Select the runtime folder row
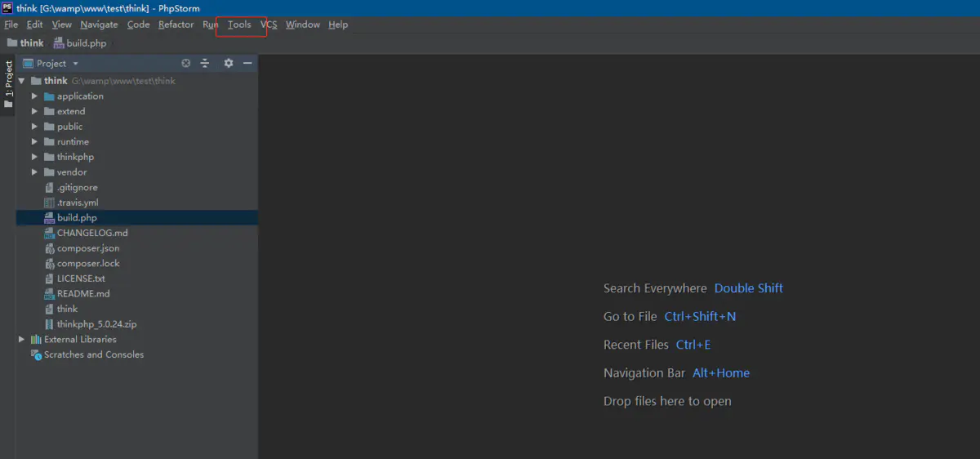Screen dimensions: 980x459 (x=136, y=142)
